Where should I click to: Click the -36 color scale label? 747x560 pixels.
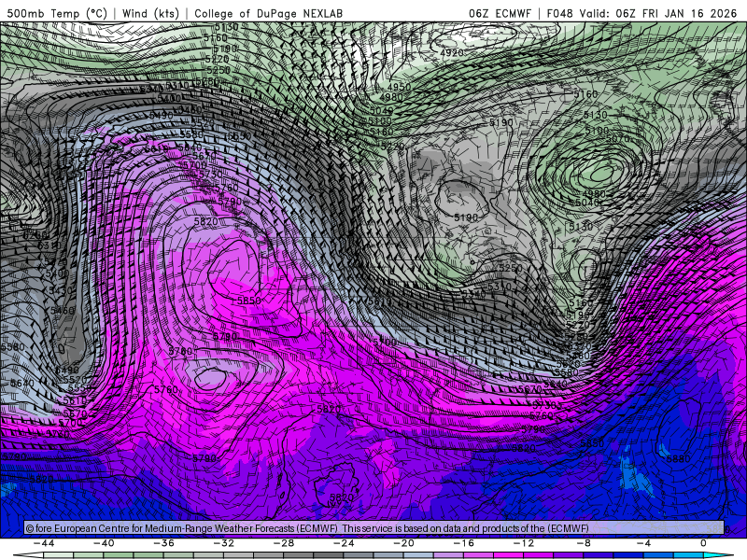(164, 543)
